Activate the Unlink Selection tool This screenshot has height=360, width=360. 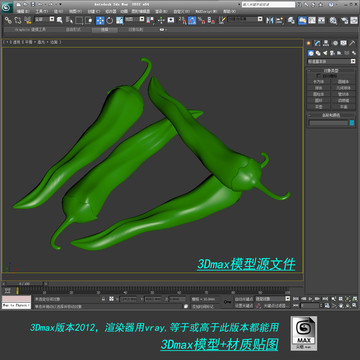pyautogui.click(x=17, y=20)
